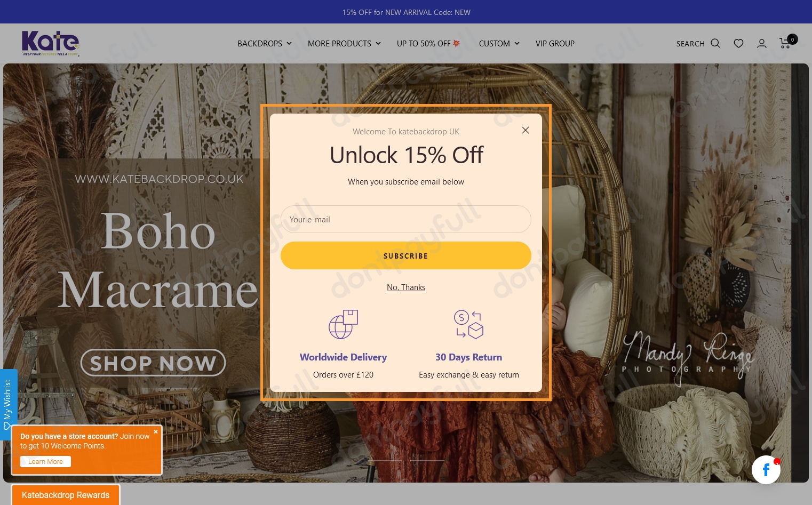
Task: Open the Katebackdrop Rewards button
Action: 66,495
